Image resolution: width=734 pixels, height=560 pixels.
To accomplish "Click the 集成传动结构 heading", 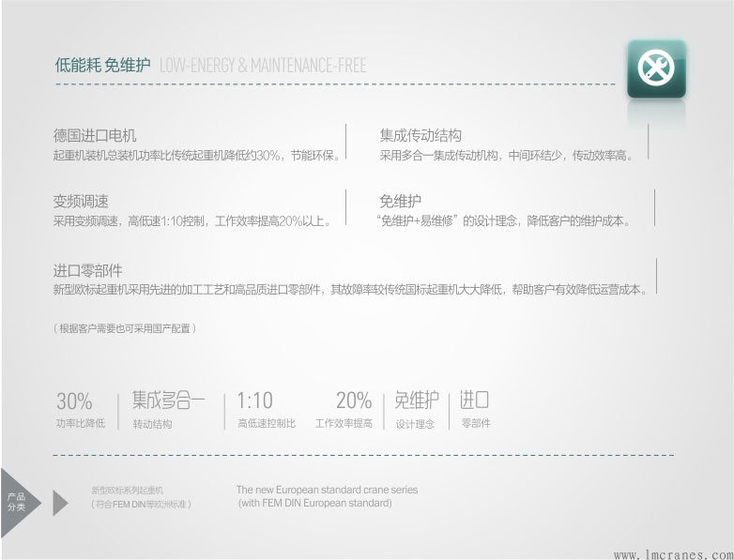I will point(421,136).
